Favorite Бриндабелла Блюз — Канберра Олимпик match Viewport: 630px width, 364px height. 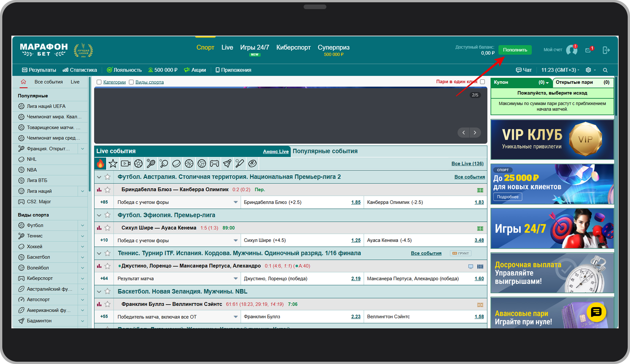point(108,190)
